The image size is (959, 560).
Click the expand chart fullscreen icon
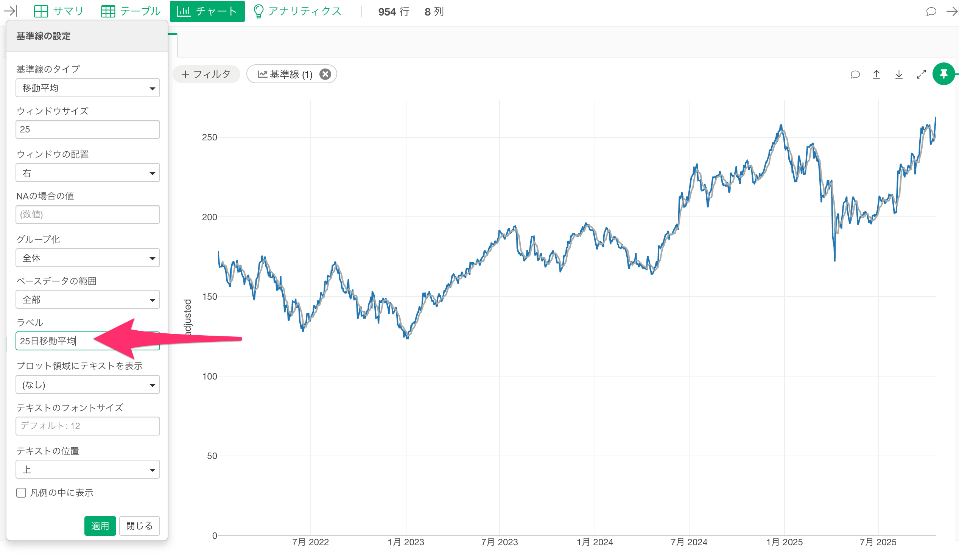pyautogui.click(x=920, y=75)
